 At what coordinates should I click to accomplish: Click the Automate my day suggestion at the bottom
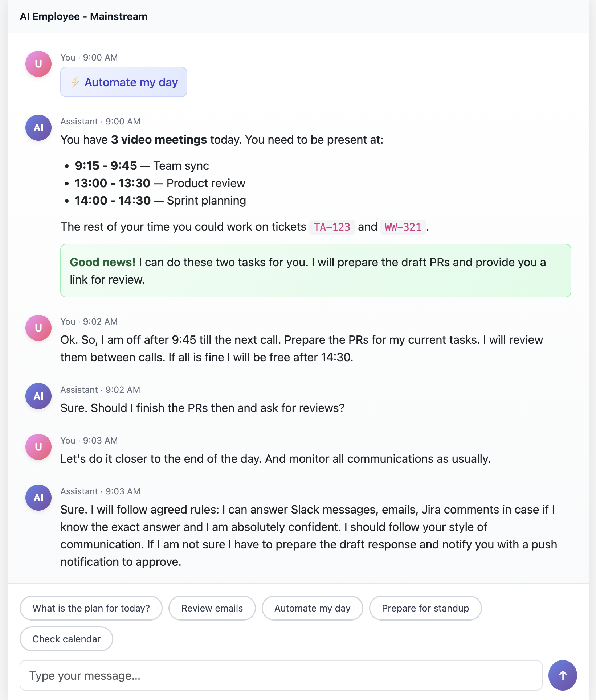pos(312,608)
